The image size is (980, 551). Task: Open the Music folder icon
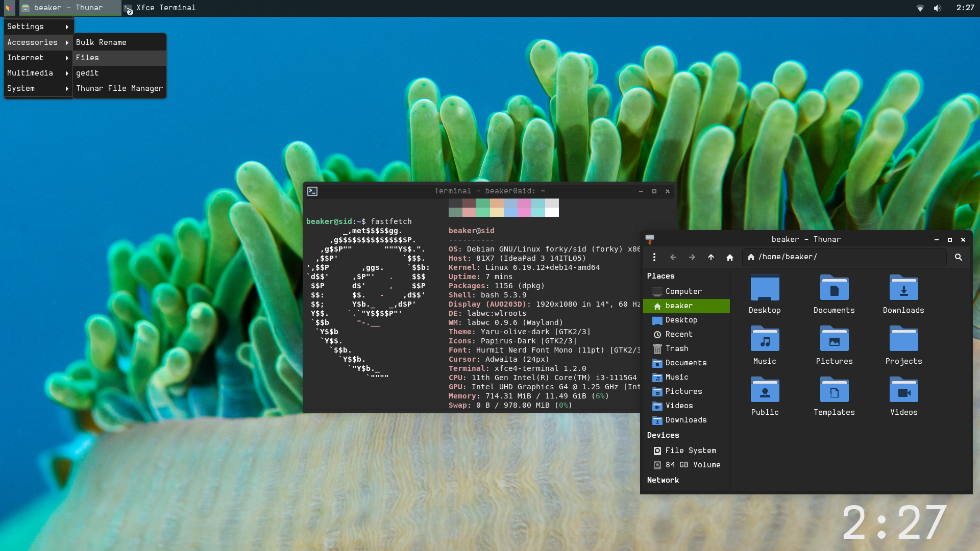[765, 339]
